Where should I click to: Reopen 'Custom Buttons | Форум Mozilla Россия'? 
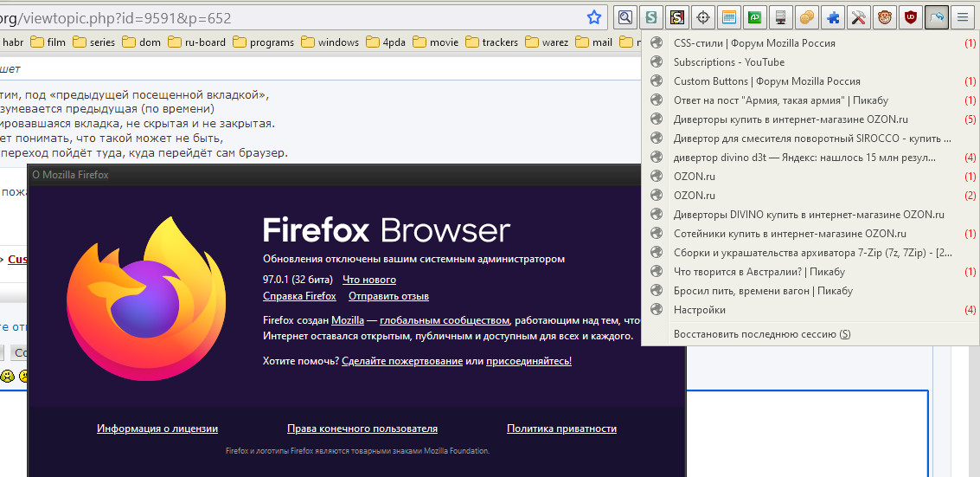click(x=810, y=81)
